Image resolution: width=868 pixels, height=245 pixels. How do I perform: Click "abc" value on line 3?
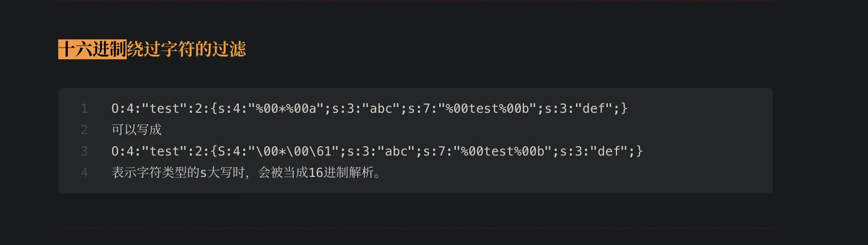point(396,151)
